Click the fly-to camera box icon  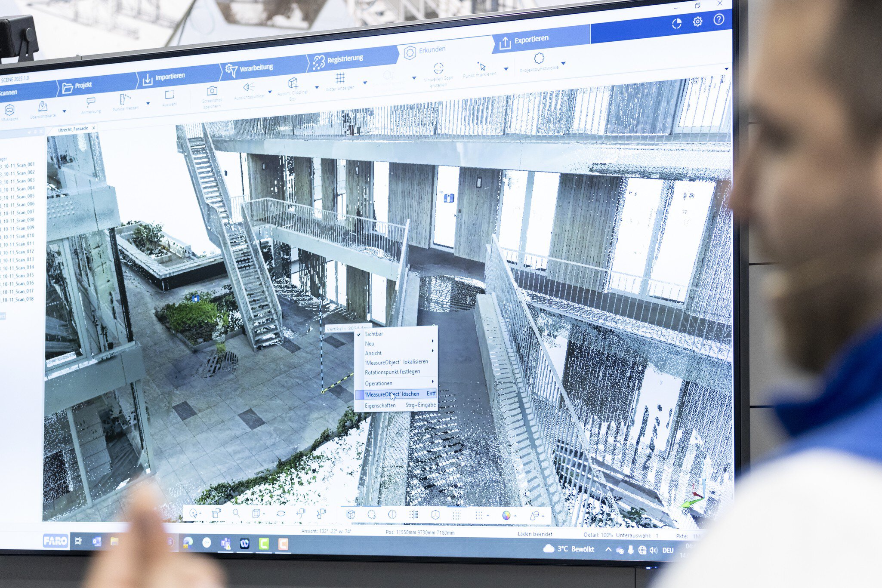[216, 513]
